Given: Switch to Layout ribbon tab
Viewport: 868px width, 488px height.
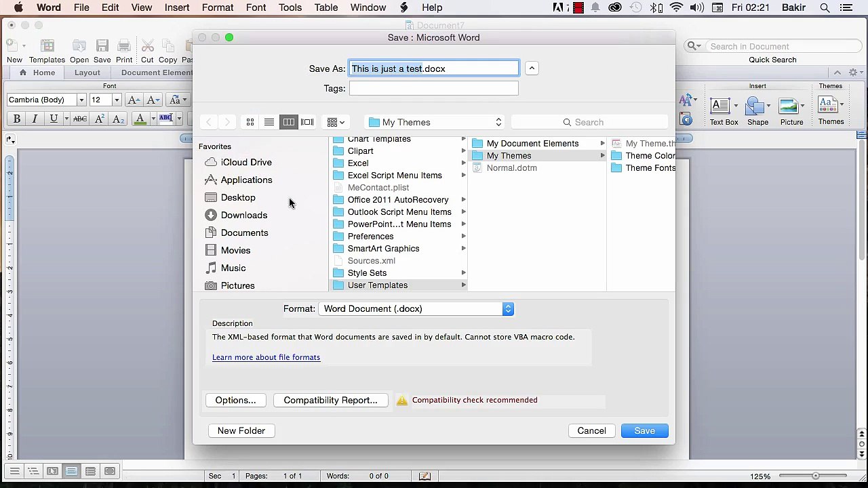Looking at the screenshot, I should pos(87,73).
